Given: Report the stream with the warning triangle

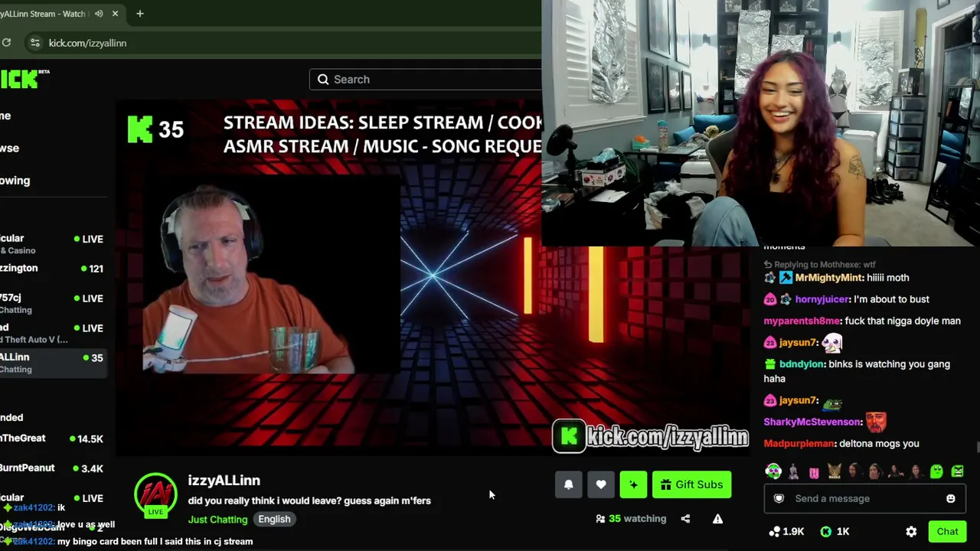Looking at the screenshot, I should 717,519.
